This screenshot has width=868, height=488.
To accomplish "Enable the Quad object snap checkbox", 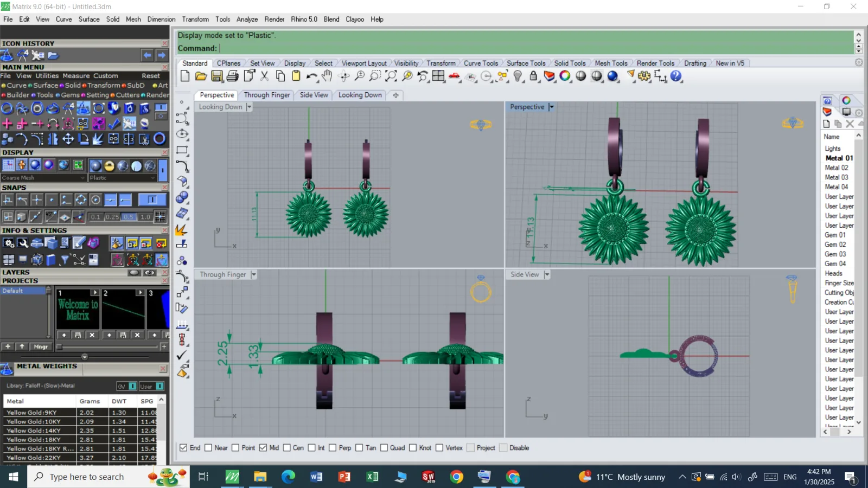I will (x=384, y=448).
